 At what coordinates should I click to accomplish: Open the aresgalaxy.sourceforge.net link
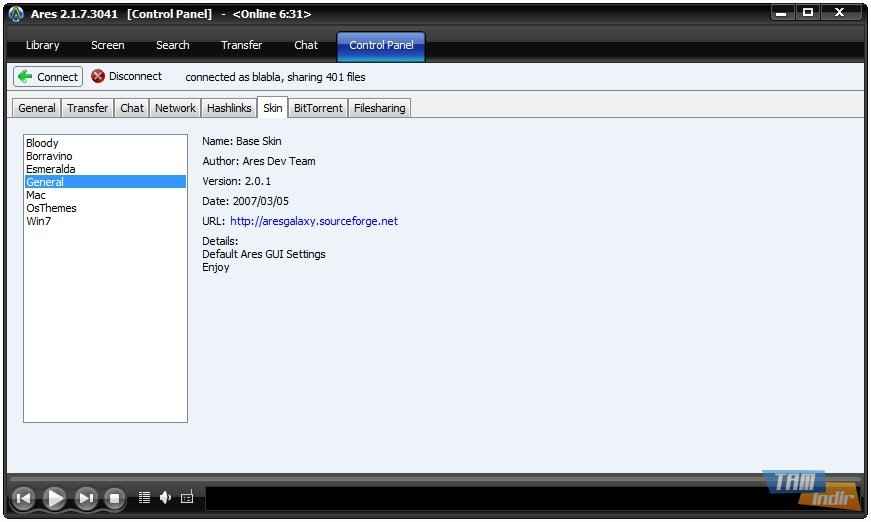(313, 221)
